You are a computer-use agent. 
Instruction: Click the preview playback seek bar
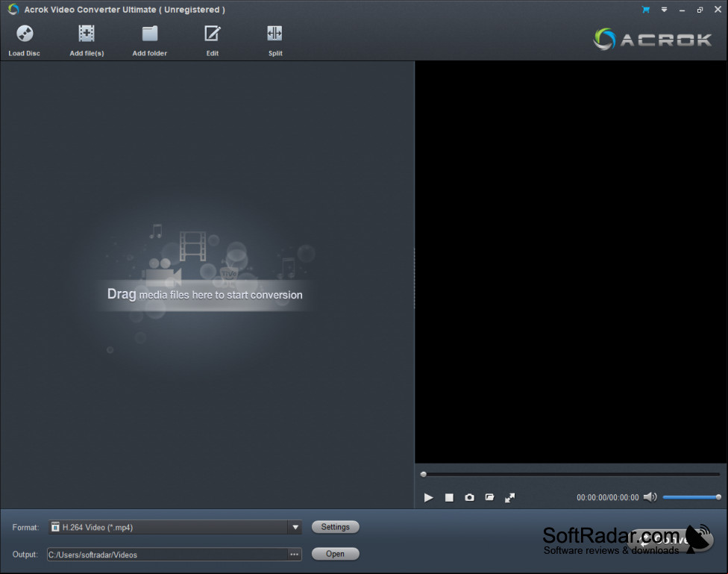pyautogui.click(x=571, y=475)
